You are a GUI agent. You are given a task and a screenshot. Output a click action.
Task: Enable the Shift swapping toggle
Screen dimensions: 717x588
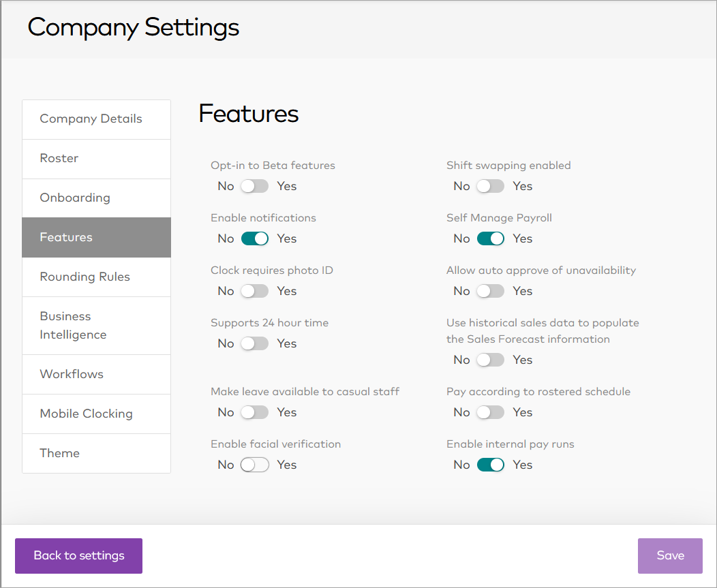coord(491,186)
